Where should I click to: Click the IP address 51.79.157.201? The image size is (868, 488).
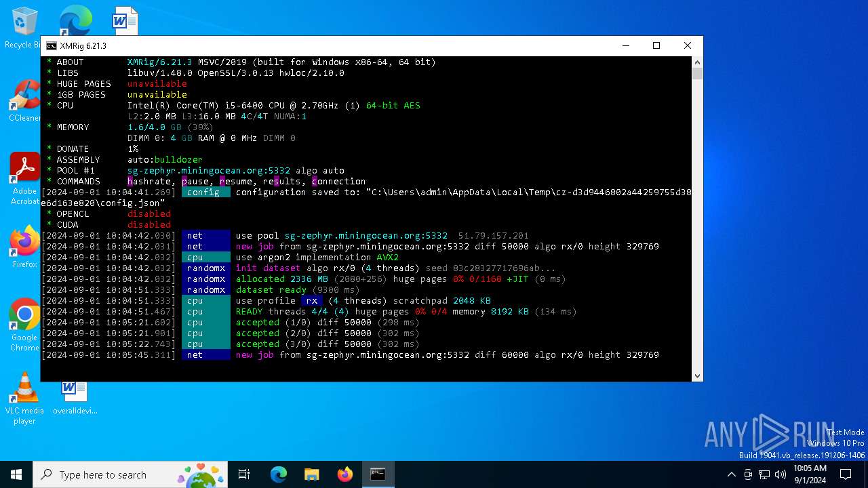(x=494, y=236)
